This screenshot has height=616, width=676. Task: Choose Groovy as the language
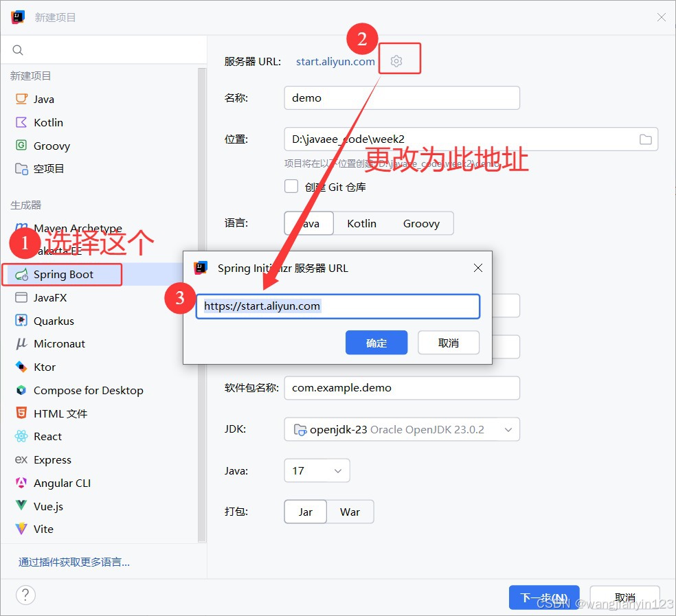421,223
